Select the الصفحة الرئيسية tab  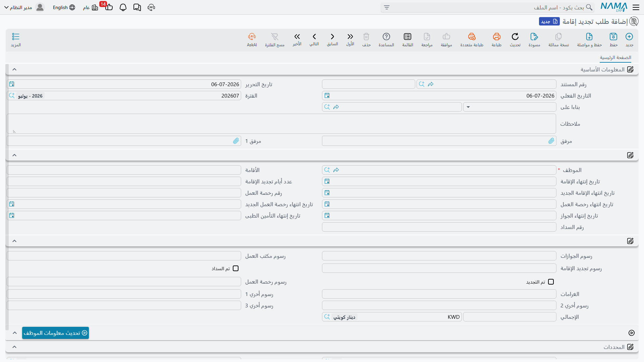point(615,58)
